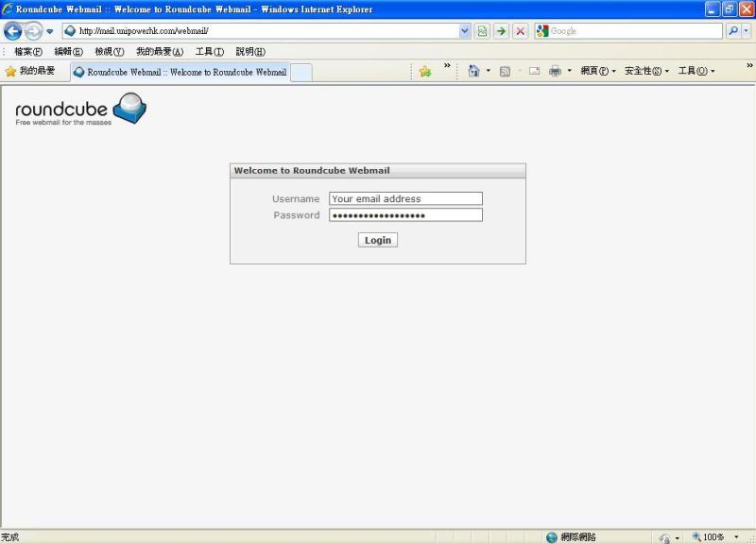Click the protected mode status icon
The image size is (756, 544).
(664, 537)
